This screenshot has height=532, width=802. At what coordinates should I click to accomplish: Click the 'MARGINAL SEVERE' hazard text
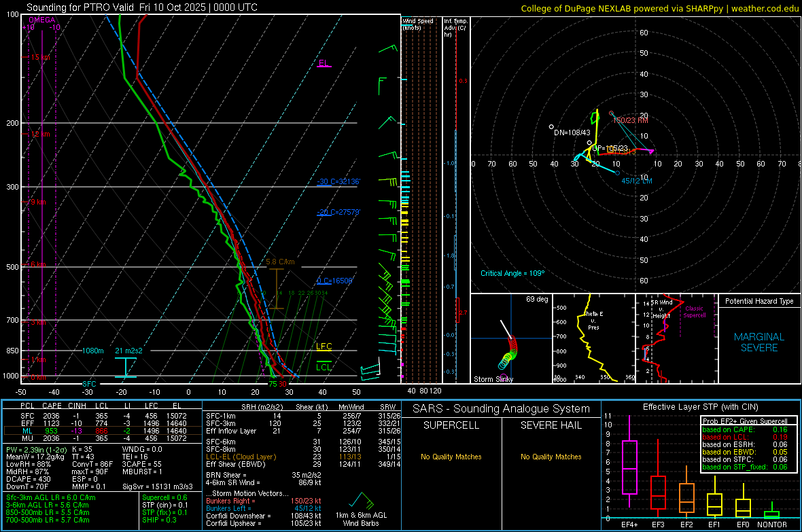(x=759, y=342)
